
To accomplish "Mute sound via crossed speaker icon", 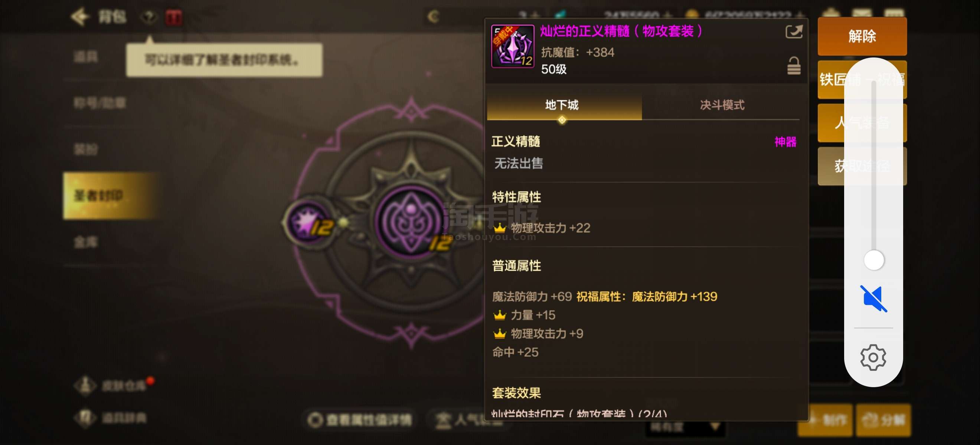I will pos(873,299).
